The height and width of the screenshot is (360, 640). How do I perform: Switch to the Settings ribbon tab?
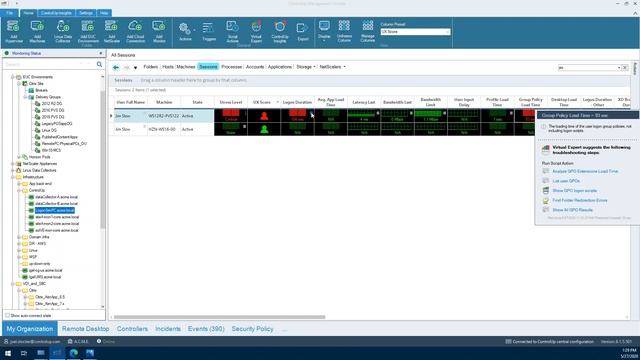tap(86, 13)
